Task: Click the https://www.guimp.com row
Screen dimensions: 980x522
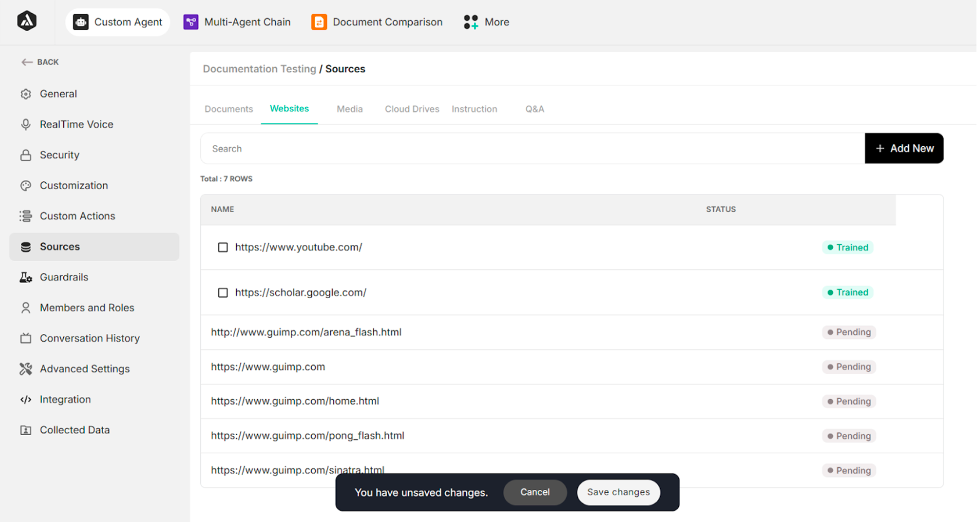Action: coord(572,367)
